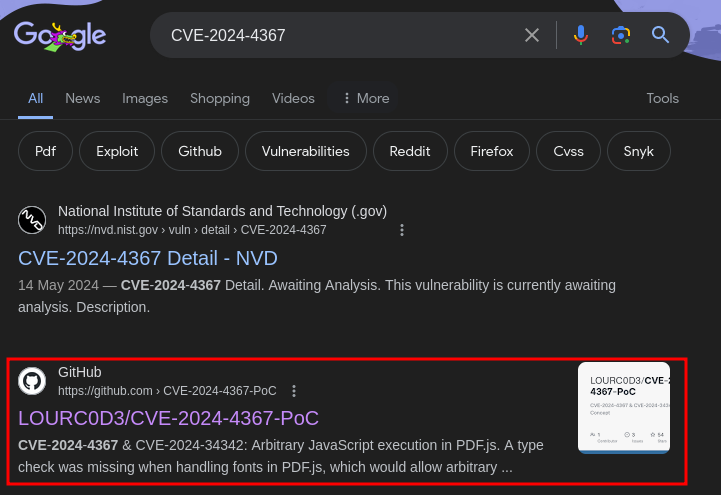
Task: Start voice search with the microphone icon
Action: (580, 35)
